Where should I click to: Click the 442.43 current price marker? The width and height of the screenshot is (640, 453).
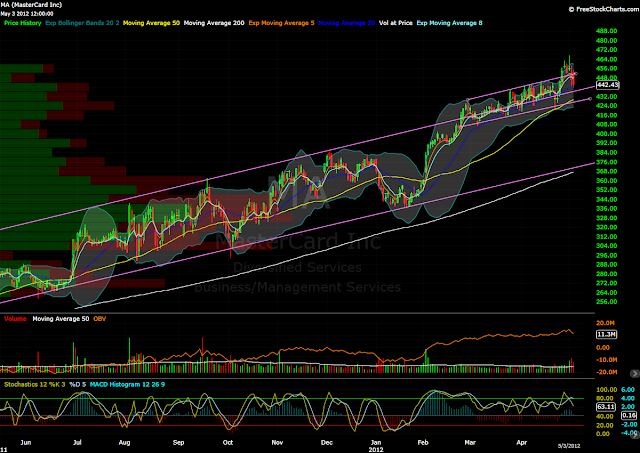coord(608,85)
